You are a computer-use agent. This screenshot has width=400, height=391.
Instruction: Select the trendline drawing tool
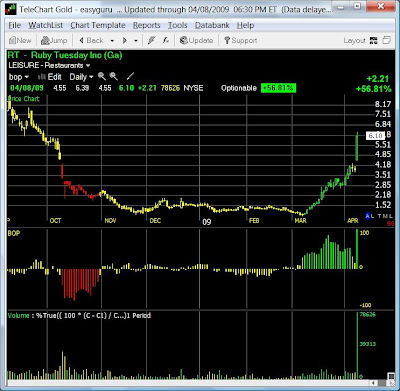tap(130, 77)
